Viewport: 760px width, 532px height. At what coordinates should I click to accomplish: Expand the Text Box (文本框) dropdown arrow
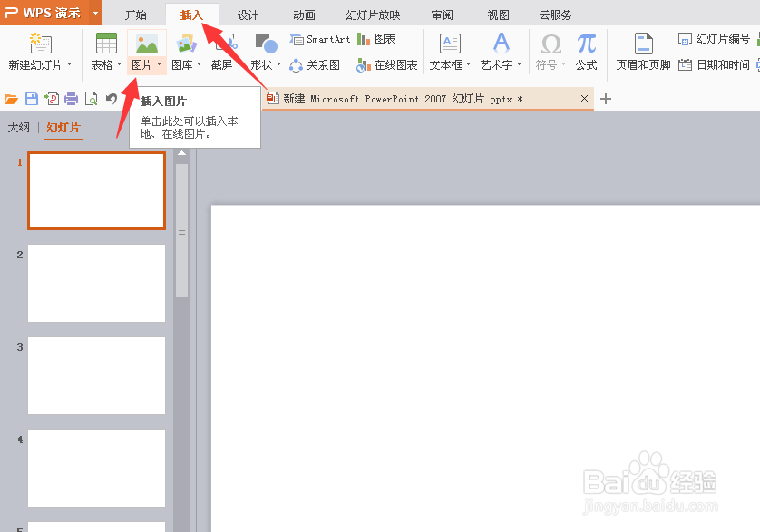468,64
